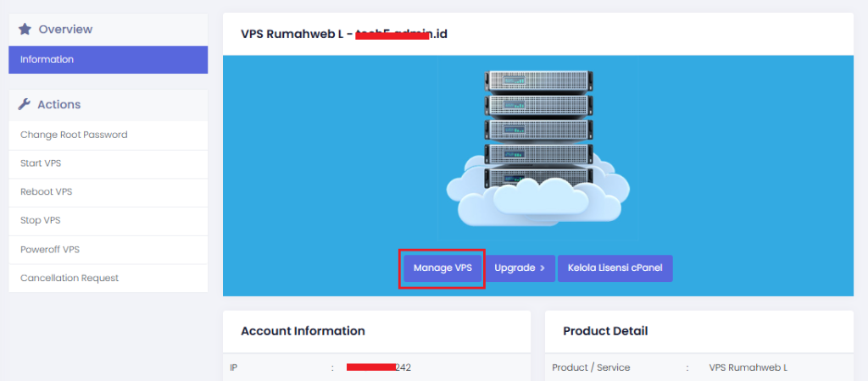This screenshot has height=381, width=868.
Task: Click the Actions section heading
Action: point(59,104)
